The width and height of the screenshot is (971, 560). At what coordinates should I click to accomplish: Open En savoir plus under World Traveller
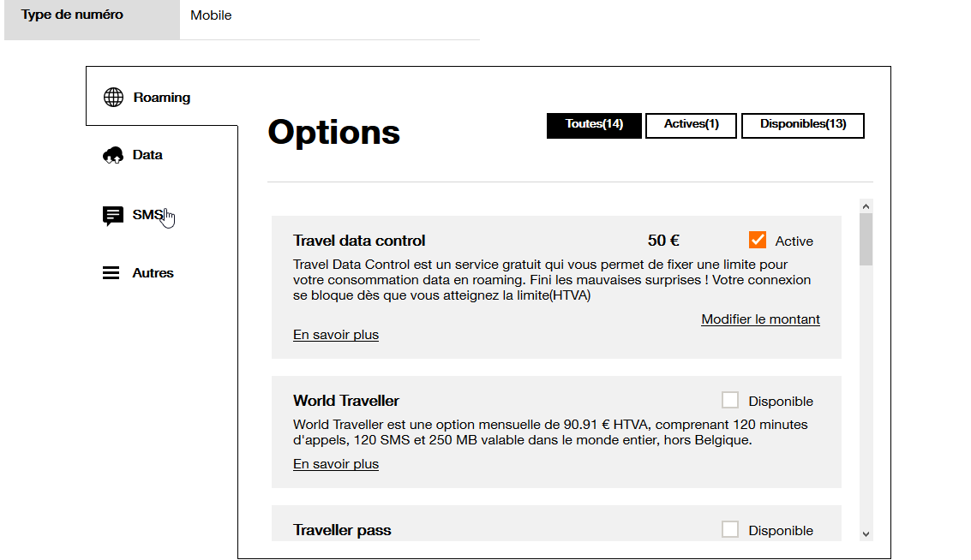pyautogui.click(x=336, y=464)
